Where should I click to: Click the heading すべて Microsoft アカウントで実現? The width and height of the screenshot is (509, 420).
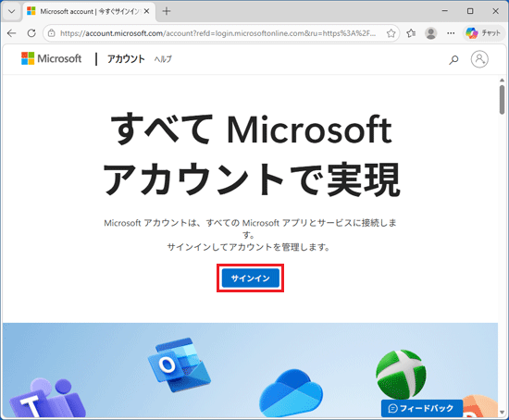[x=252, y=154]
